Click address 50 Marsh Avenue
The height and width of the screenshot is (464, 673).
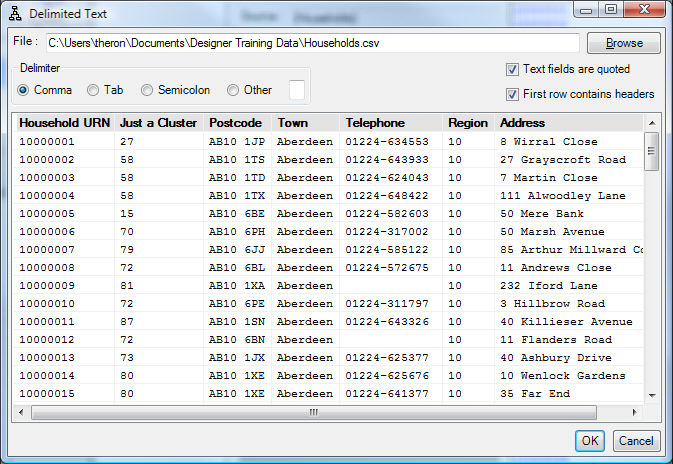tap(552, 232)
